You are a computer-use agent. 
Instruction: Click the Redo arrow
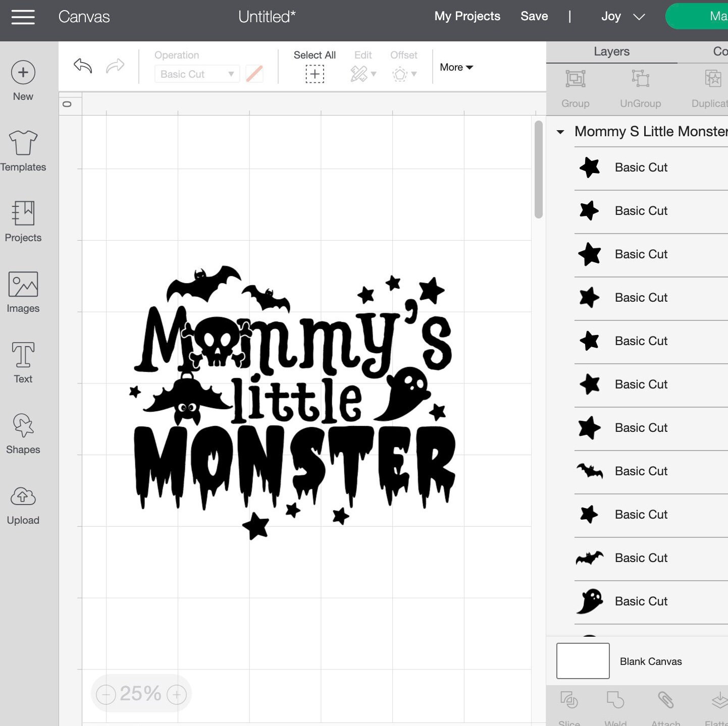[x=115, y=66]
